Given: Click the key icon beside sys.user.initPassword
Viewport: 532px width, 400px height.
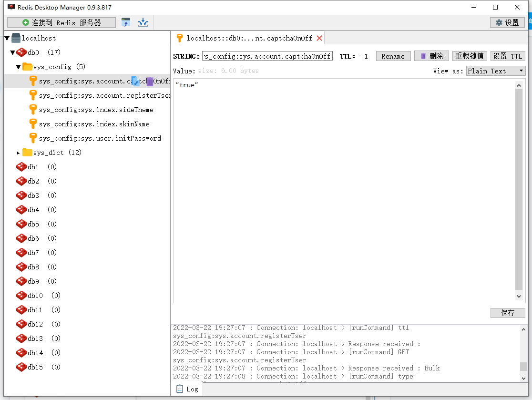Looking at the screenshot, I should point(32,138).
